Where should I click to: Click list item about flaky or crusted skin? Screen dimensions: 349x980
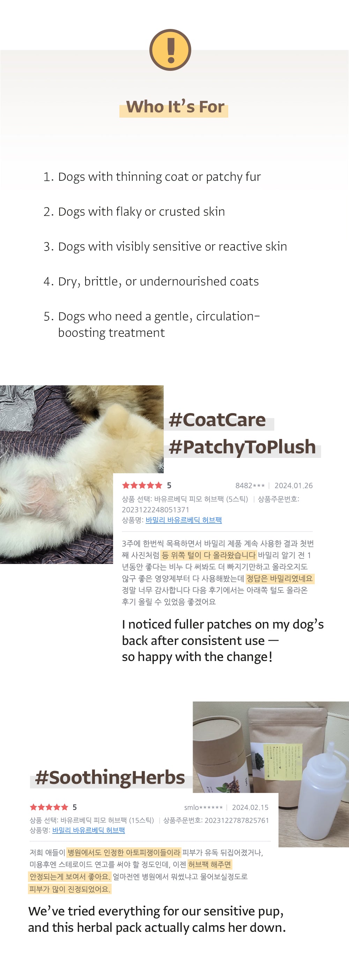coord(134,211)
